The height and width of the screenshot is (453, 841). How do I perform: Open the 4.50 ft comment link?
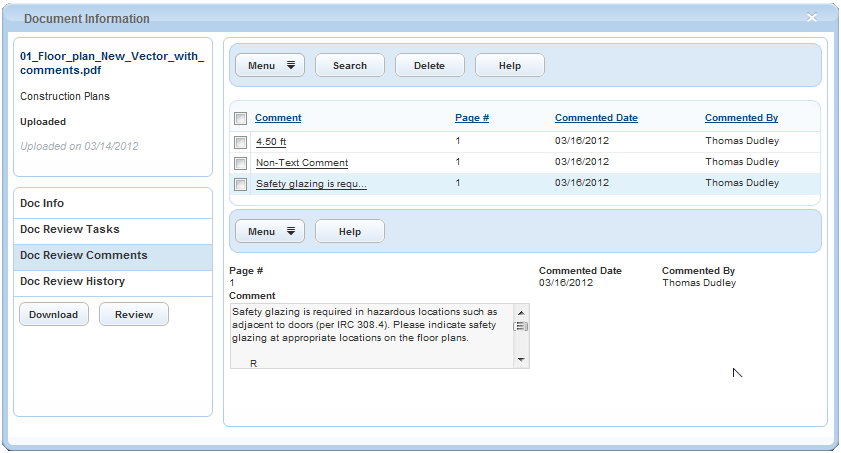[x=271, y=142]
